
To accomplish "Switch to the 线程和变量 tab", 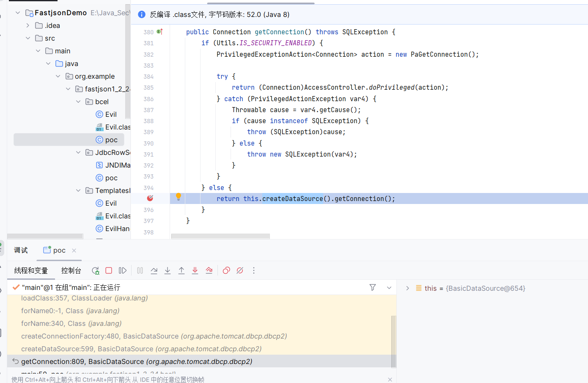I will [31, 270].
